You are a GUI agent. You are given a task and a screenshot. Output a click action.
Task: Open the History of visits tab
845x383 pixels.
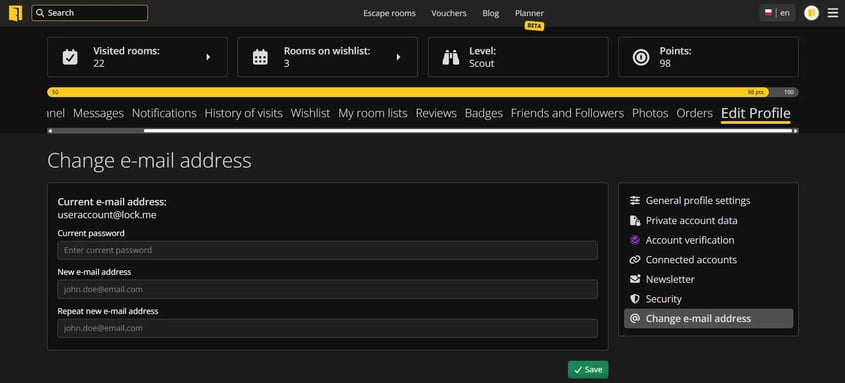click(243, 113)
